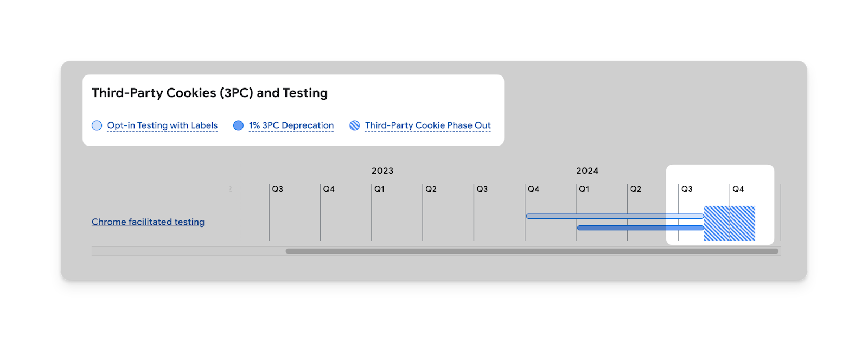The image size is (868, 341).
Task: Click the horizontal timeline scrollbar thumb
Action: (532, 251)
